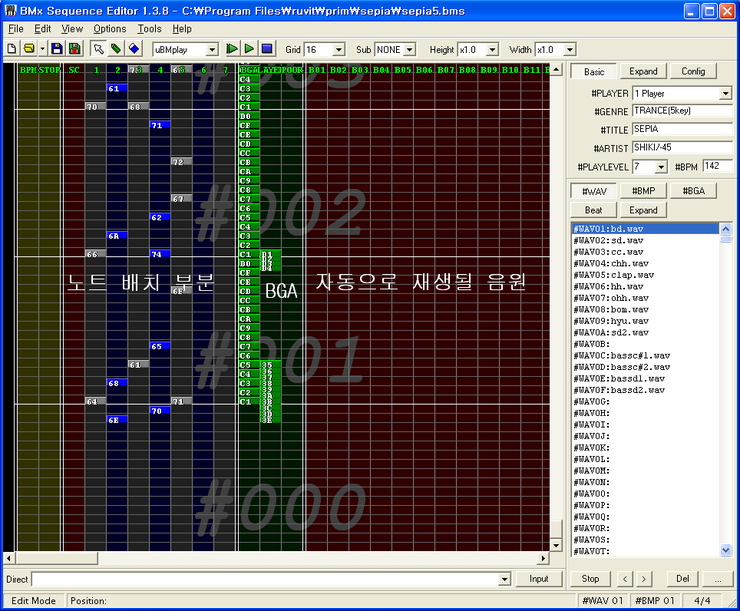Click the left arrow button under the list
This screenshot has height=611, width=740.
(x=625, y=579)
